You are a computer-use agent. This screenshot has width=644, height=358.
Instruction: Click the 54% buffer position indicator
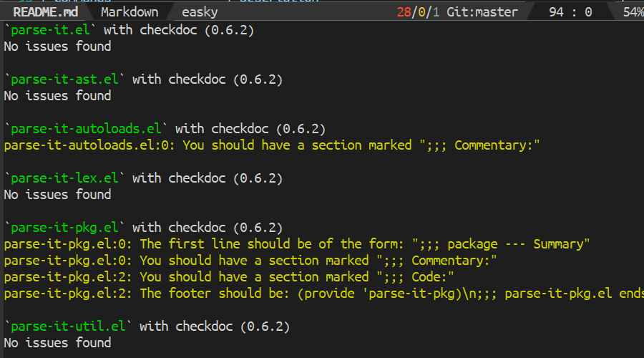pos(633,12)
